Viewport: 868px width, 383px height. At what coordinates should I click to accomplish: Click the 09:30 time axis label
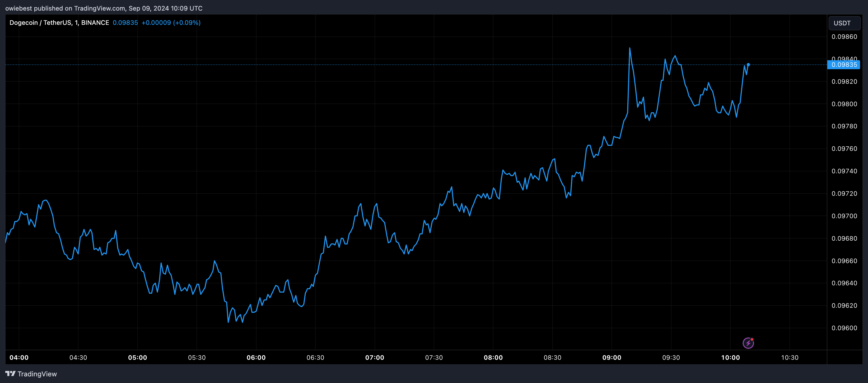point(671,357)
